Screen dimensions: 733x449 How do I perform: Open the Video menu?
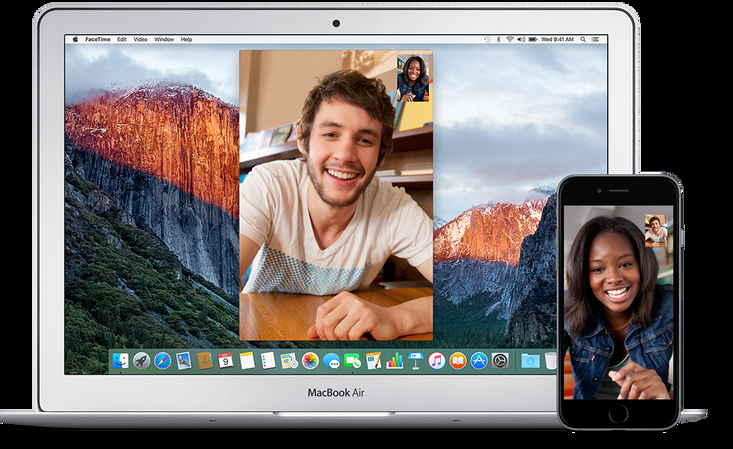click(x=140, y=39)
